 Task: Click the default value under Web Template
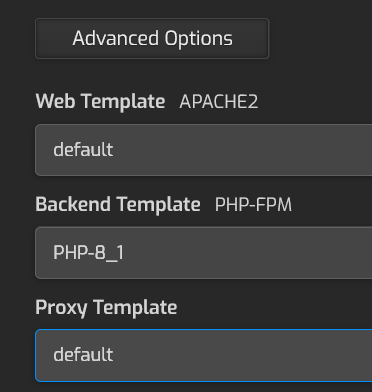tap(83, 150)
